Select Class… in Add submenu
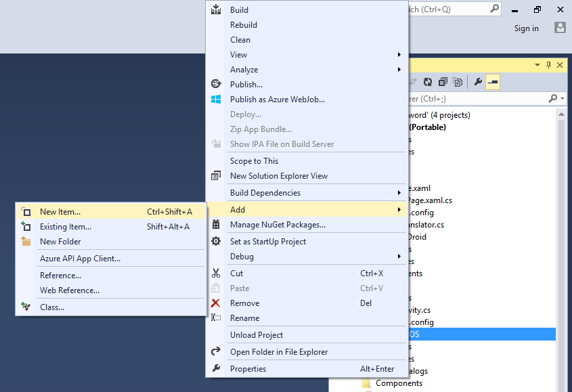The image size is (572, 392). pos(111,307)
